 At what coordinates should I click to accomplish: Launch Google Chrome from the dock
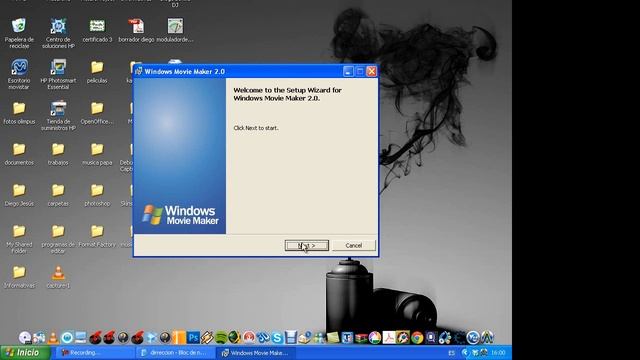[x=417, y=338]
